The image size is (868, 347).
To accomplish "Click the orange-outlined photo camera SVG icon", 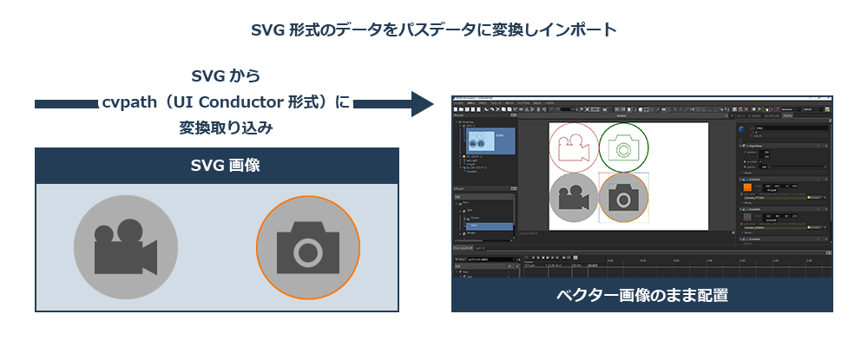I will [308, 248].
